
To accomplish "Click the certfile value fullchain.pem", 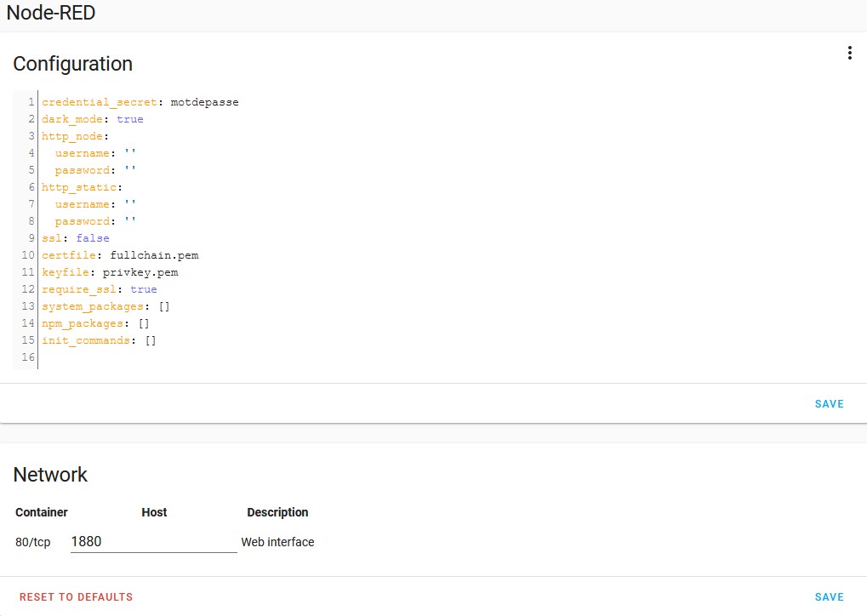I will click(x=154, y=255).
